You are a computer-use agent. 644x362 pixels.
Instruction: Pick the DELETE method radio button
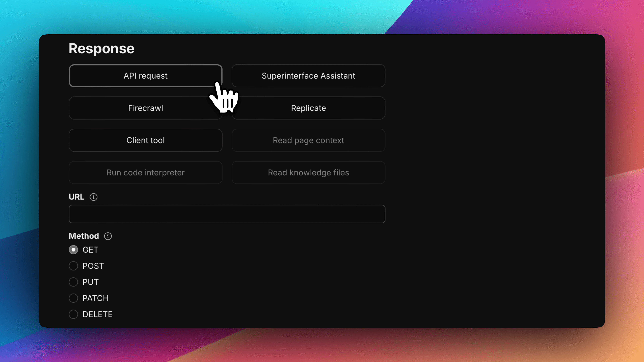(73, 314)
